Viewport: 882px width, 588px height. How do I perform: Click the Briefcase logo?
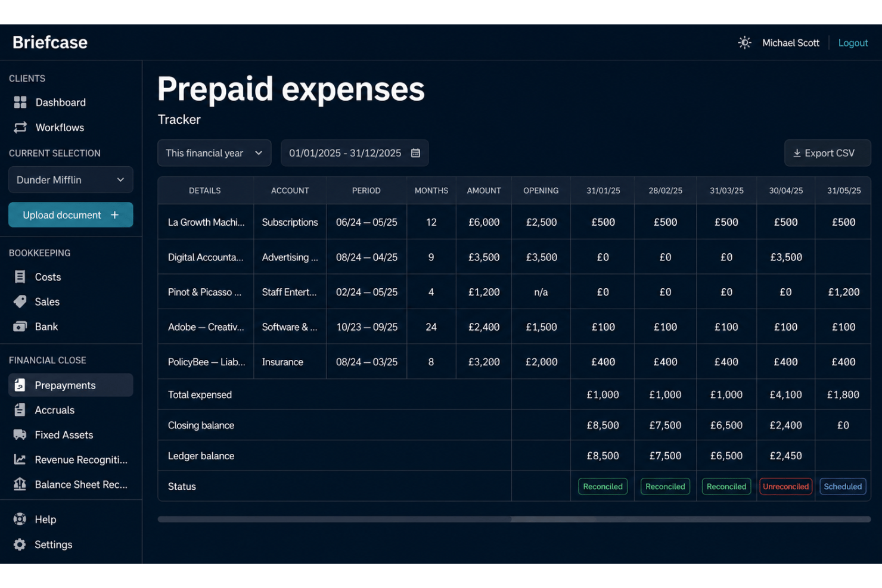point(50,42)
